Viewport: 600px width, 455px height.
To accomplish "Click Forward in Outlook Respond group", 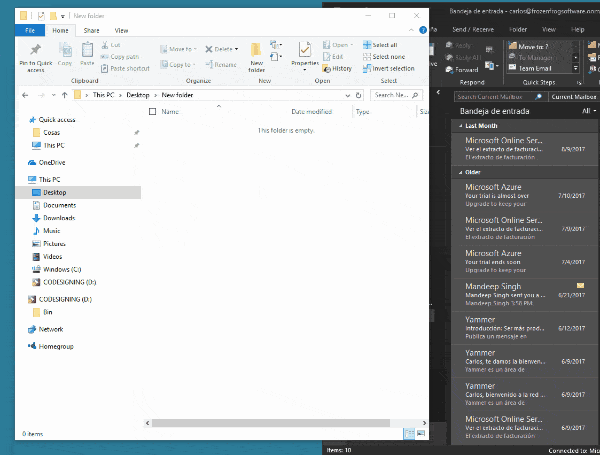I will tap(462, 70).
